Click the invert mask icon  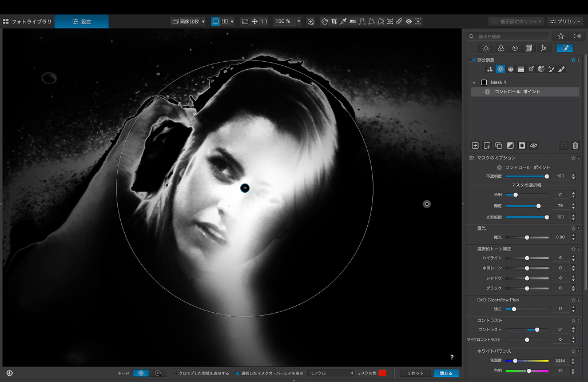click(x=510, y=146)
